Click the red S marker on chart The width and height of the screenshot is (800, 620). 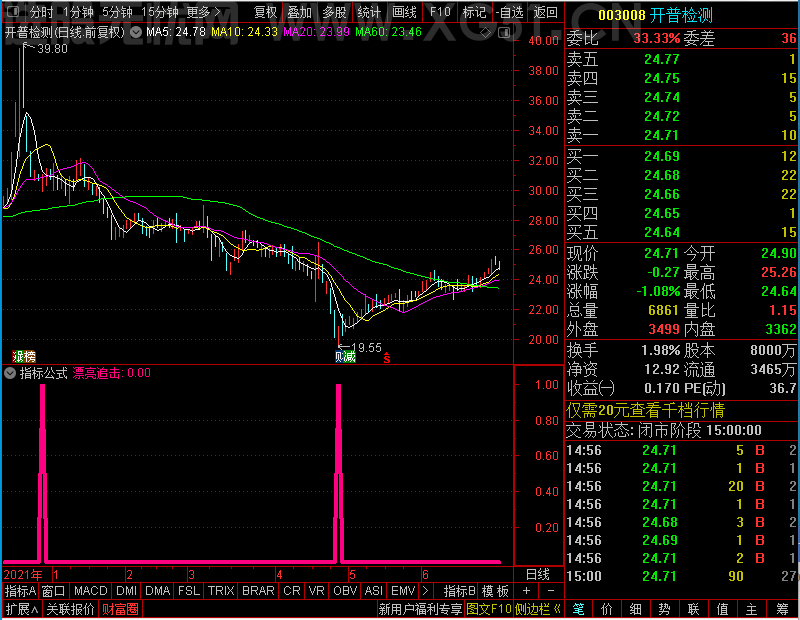[x=387, y=358]
